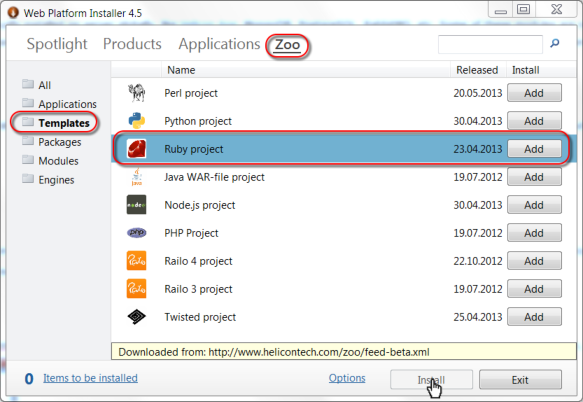Click the 22.10.2012 release date
This screenshot has width=583, height=402.
[478, 261]
